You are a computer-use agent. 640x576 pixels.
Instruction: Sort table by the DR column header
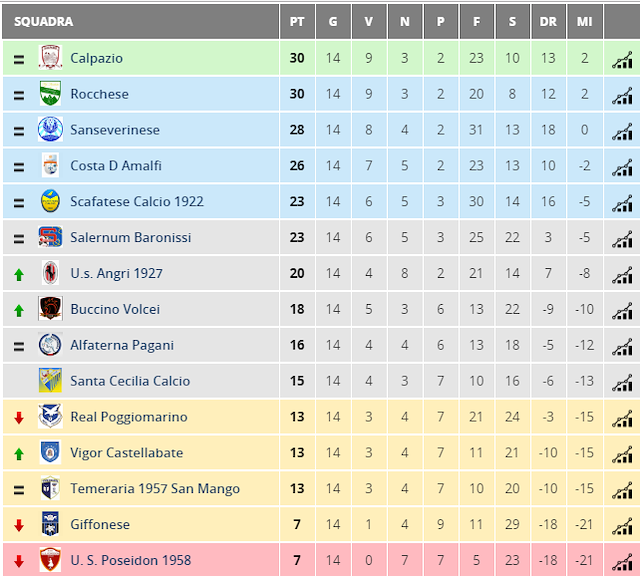click(548, 21)
